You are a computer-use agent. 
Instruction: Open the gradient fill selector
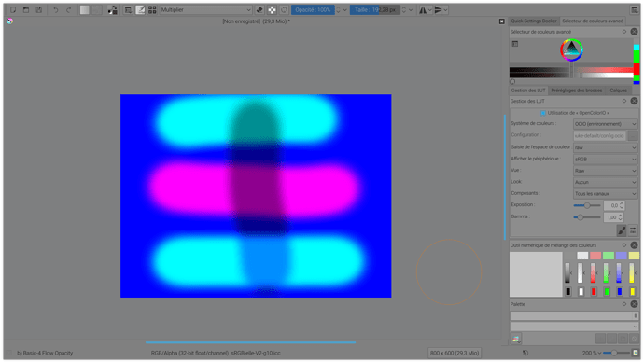[x=84, y=10]
